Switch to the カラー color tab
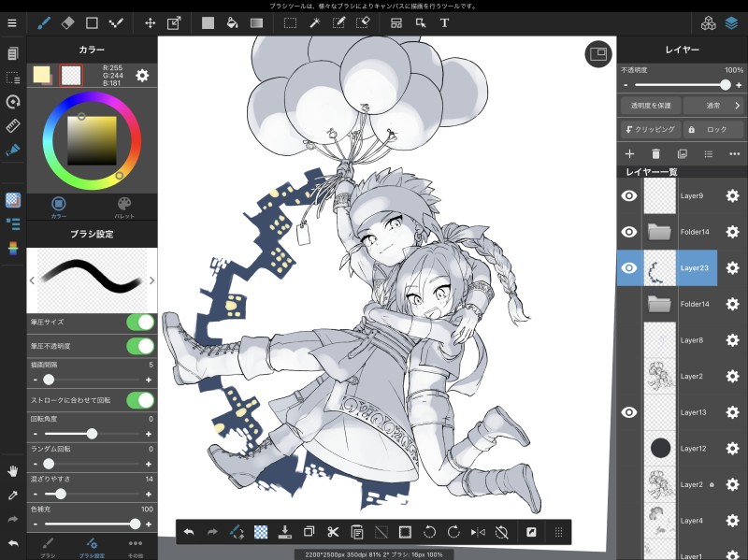 (x=59, y=208)
